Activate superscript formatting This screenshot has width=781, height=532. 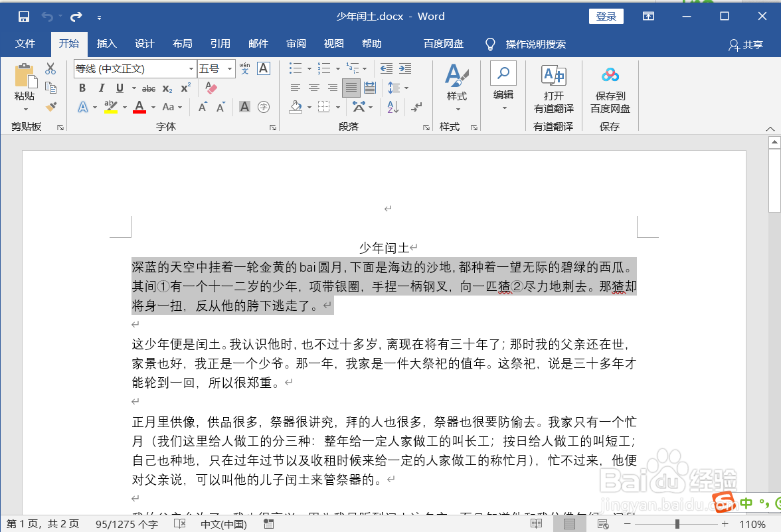coord(185,87)
